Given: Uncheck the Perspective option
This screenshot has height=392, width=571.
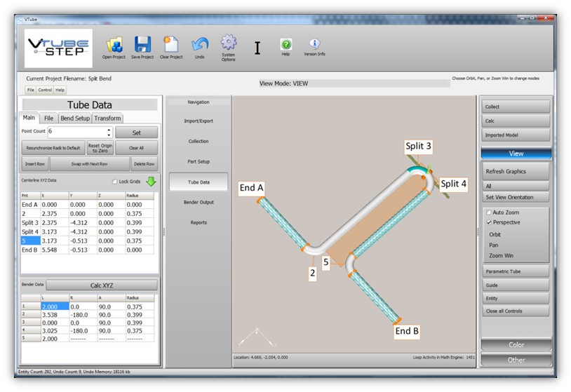Looking at the screenshot, I should point(489,222).
